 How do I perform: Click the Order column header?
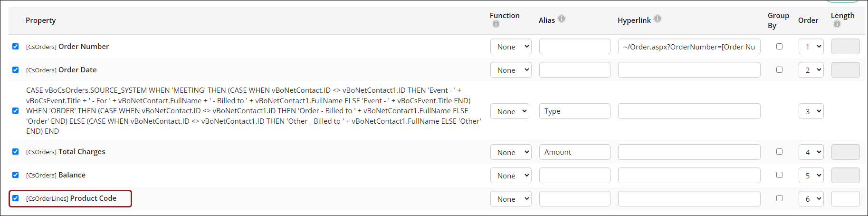pos(808,20)
